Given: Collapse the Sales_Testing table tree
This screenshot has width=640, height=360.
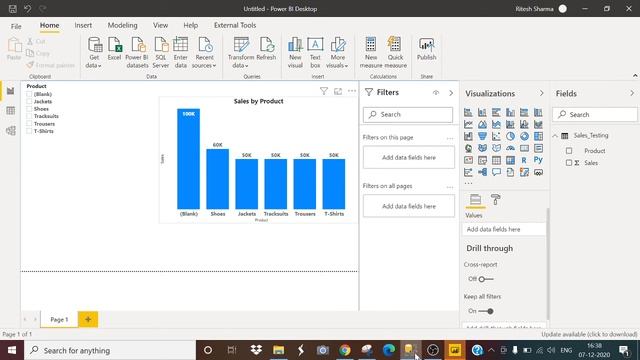Looking at the screenshot, I should [555, 136].
